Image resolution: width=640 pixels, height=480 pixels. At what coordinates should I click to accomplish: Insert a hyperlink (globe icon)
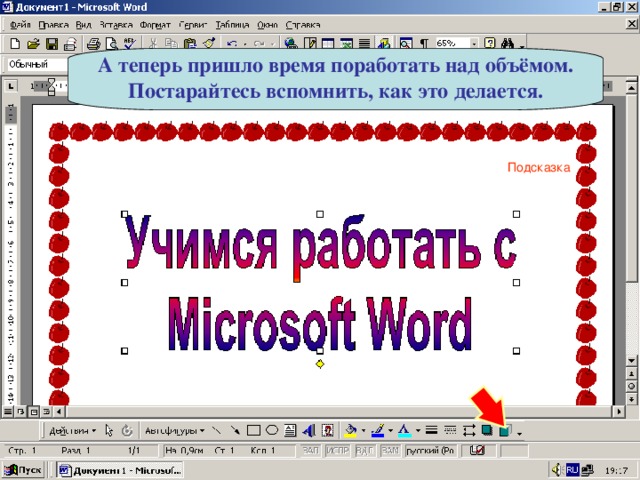[x=291, y=43]
